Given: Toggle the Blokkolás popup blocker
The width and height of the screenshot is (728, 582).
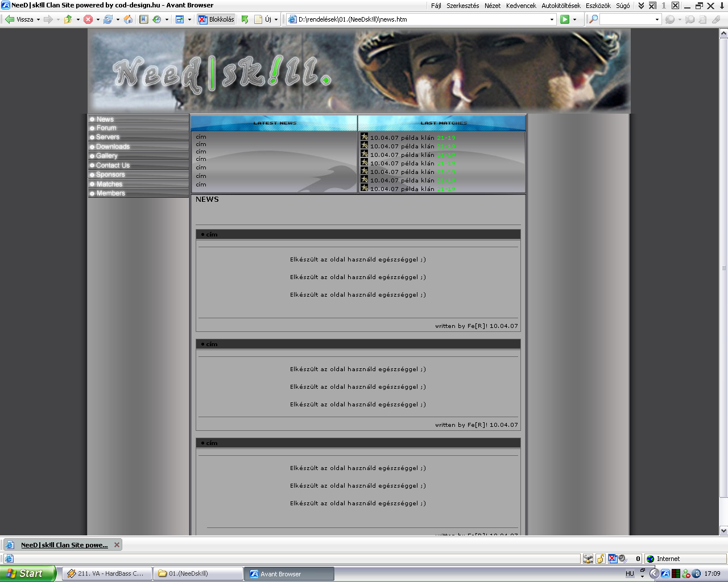Looking at the screenshot, I should coord(216,19).
